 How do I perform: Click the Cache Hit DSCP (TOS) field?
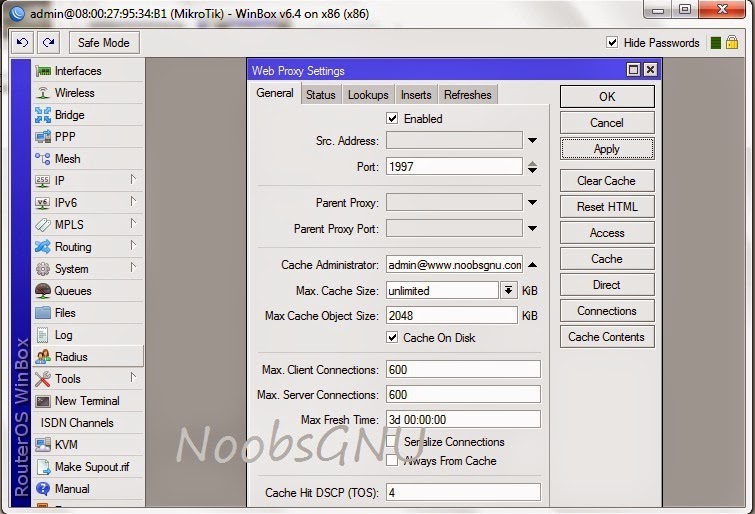[x=463, y=492]
